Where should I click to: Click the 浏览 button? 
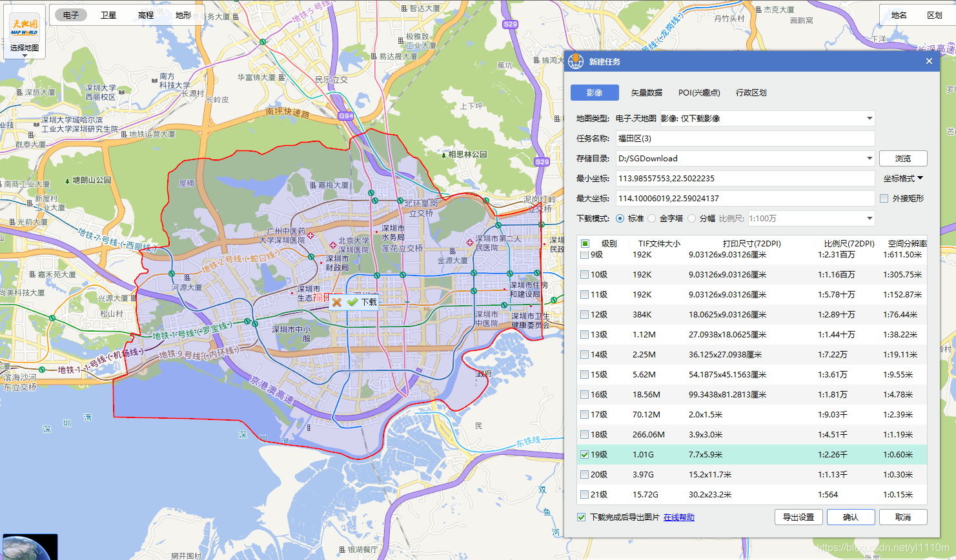[903, 158]
